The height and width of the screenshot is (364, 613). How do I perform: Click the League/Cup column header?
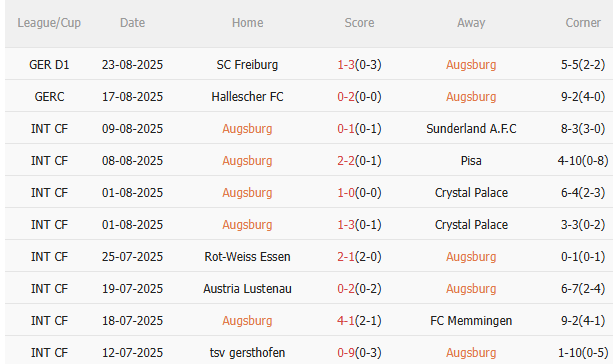[49, 23]
